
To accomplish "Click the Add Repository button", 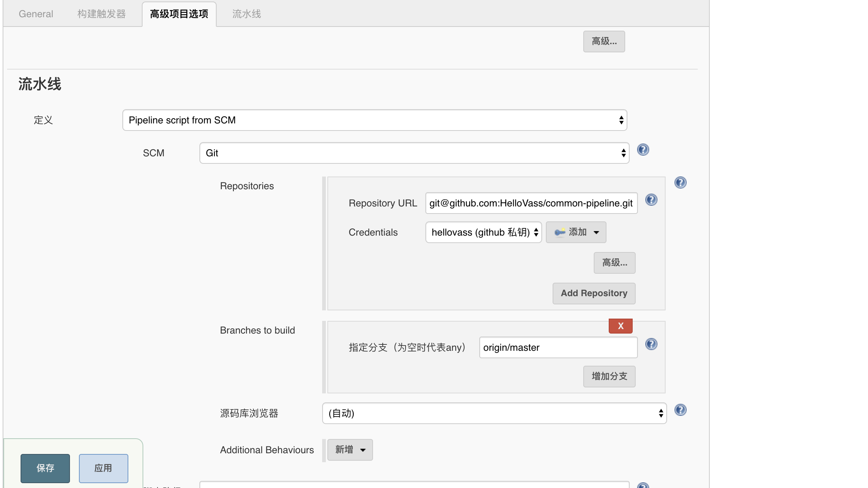I will (x=594, y=293).
